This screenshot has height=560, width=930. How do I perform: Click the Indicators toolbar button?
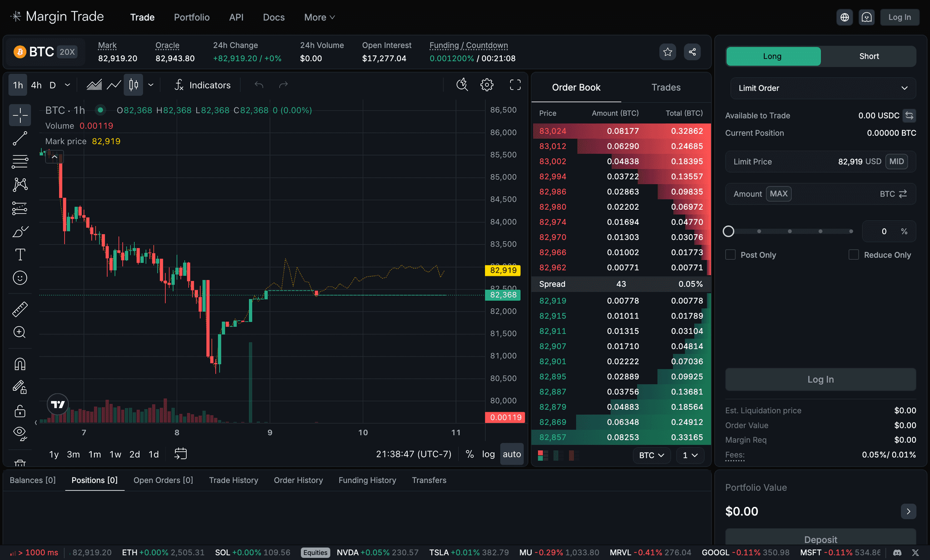(x=202, y=85)
